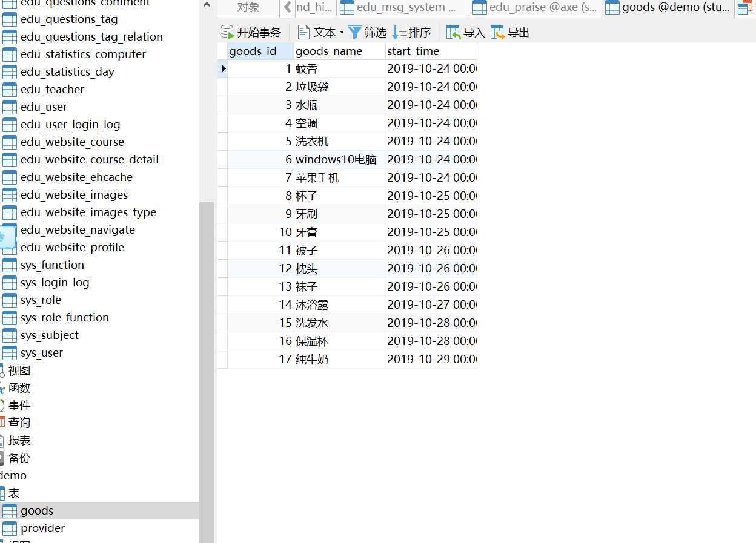Image resolution: width=756 pixels, height=543 pixels.
Task: Select cell windows10电脑 in goods_name
Action: click(340, 160)
